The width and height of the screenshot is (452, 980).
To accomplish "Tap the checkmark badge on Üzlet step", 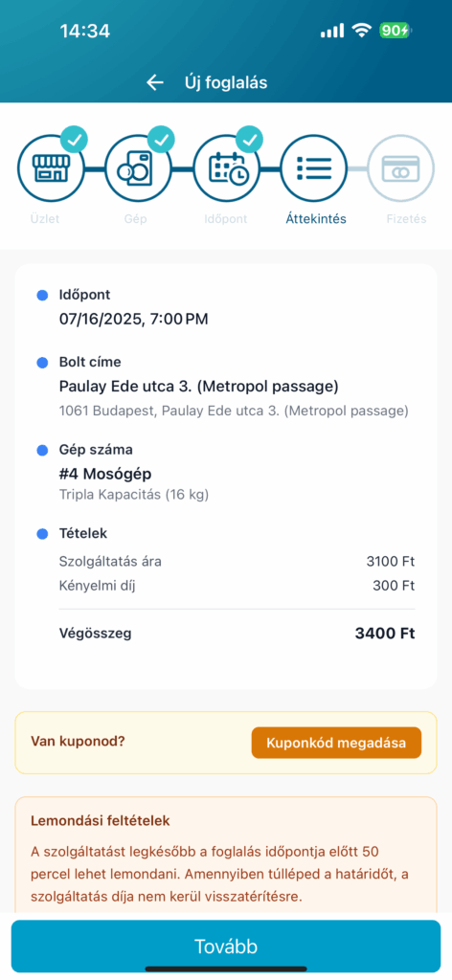I will (75, 141).
